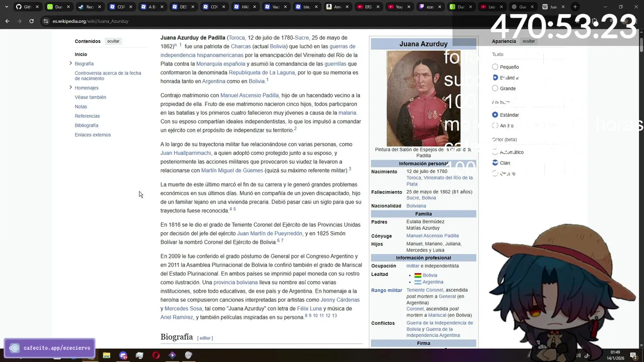This screenshot has width=644, height=362.
Task: Open the provincia boliviana link
Action: [x=235, y=283]
